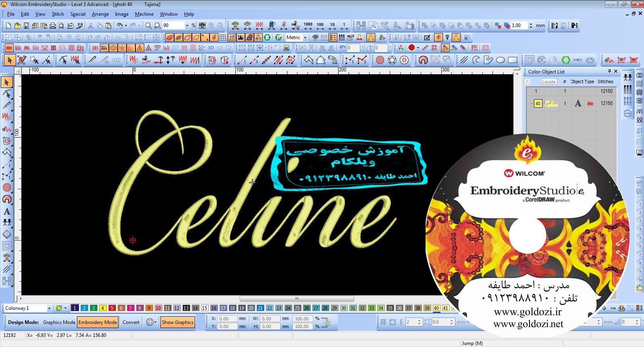This screenshot has height=347, width=644.
Task: Select the Lettering tool in left toolbox
Action: 6,211
